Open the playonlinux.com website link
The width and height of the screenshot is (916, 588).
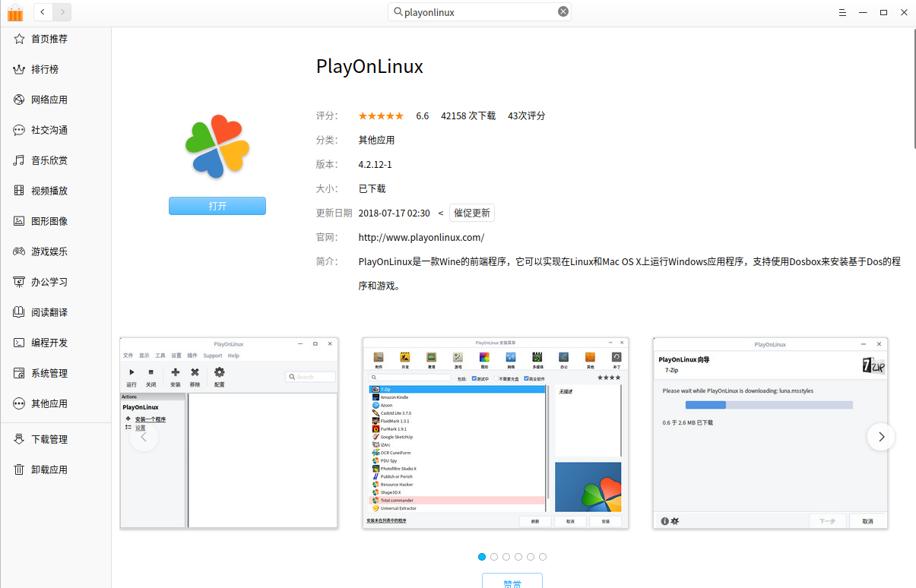click(421, 237)
